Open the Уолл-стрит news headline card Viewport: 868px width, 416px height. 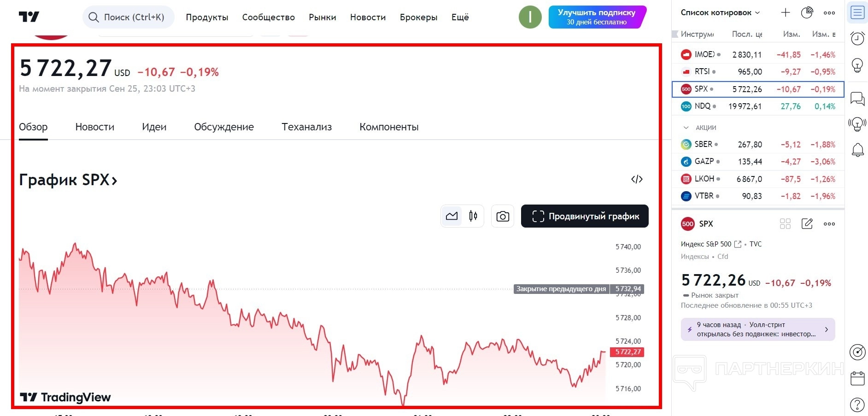point(758,329)
